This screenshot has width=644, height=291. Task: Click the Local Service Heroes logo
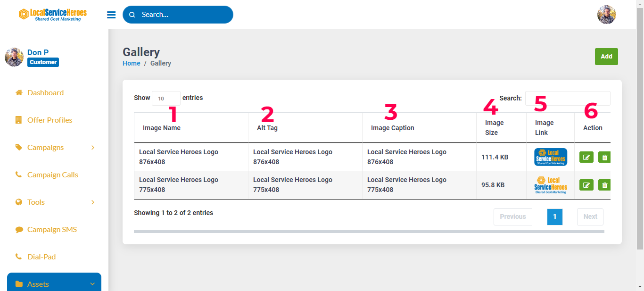point(53,15)
